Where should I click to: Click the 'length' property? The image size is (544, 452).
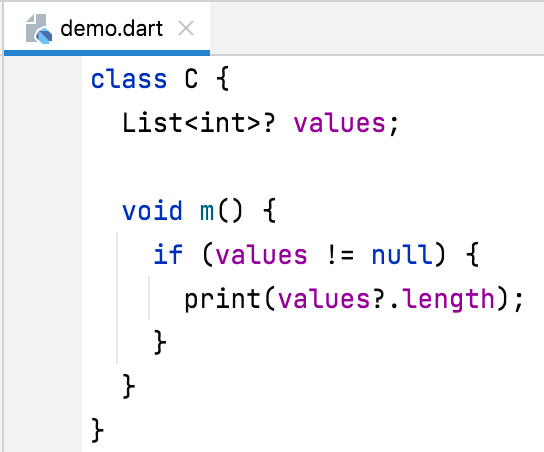tap(449, 299)
